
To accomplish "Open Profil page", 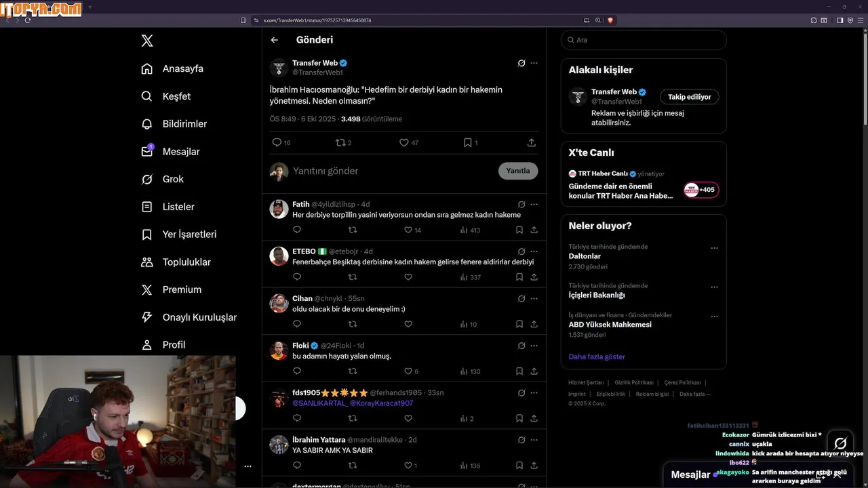I will 163,344.
